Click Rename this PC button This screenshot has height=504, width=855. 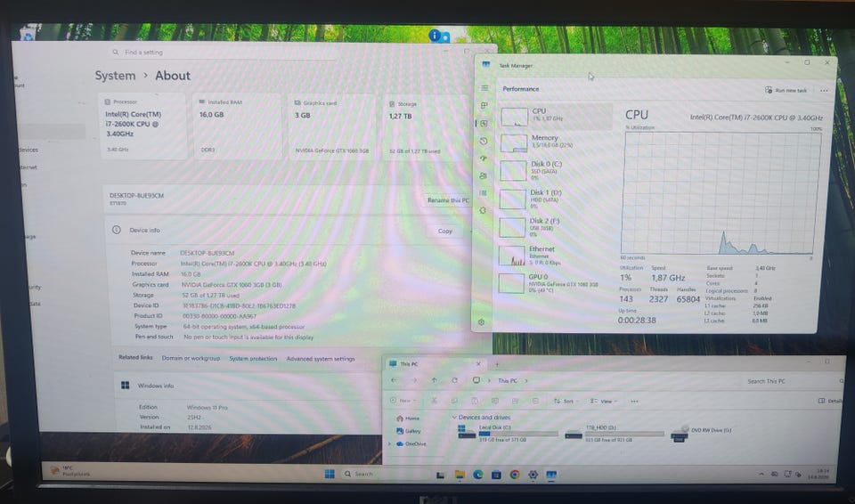point(448,200)
